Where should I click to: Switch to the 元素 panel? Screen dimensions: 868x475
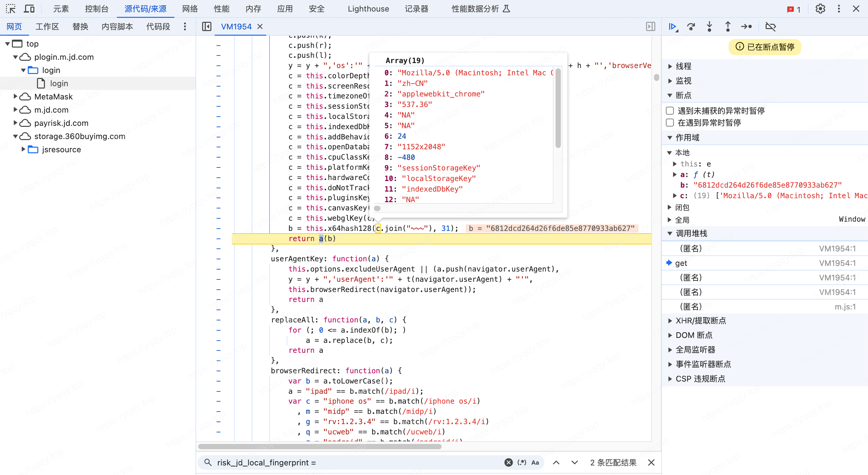[x=61, y=9]
